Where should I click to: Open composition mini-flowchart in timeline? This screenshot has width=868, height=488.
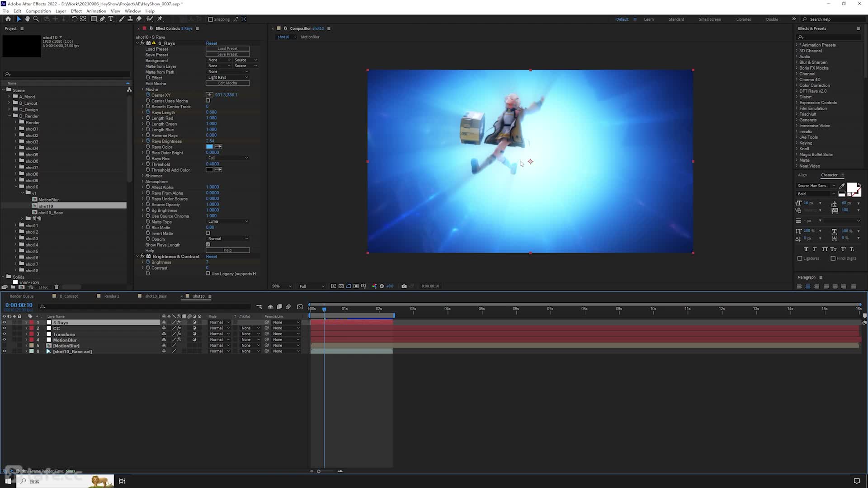click(259, 307)
